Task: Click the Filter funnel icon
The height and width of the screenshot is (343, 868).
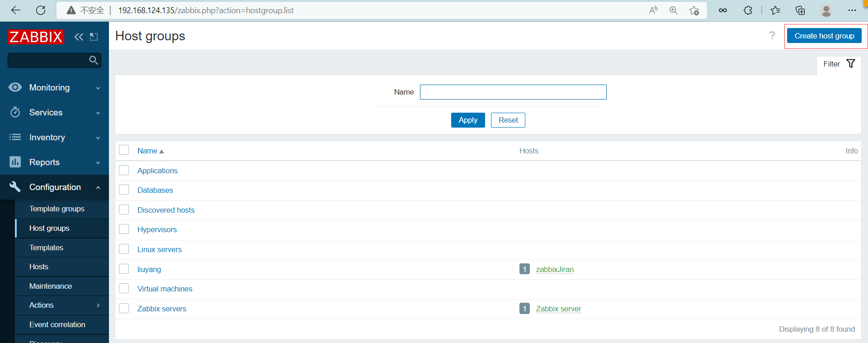Action: (851, 64)
